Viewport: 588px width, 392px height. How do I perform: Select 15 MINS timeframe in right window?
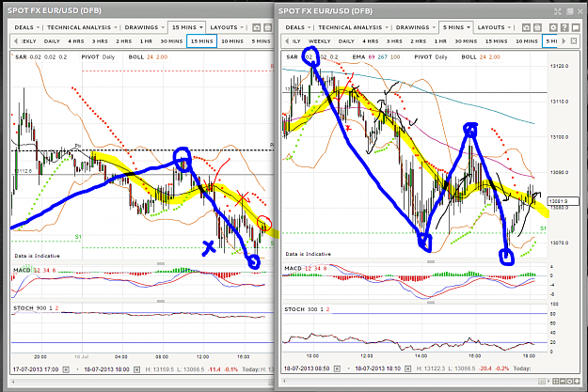pos(496,41)
